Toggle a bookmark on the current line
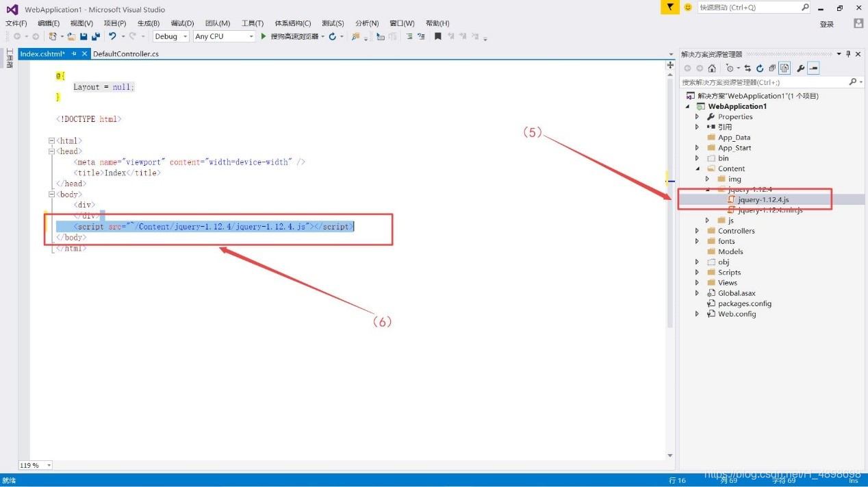The height and width of the screenshot is (487, 868). point(438,36)
